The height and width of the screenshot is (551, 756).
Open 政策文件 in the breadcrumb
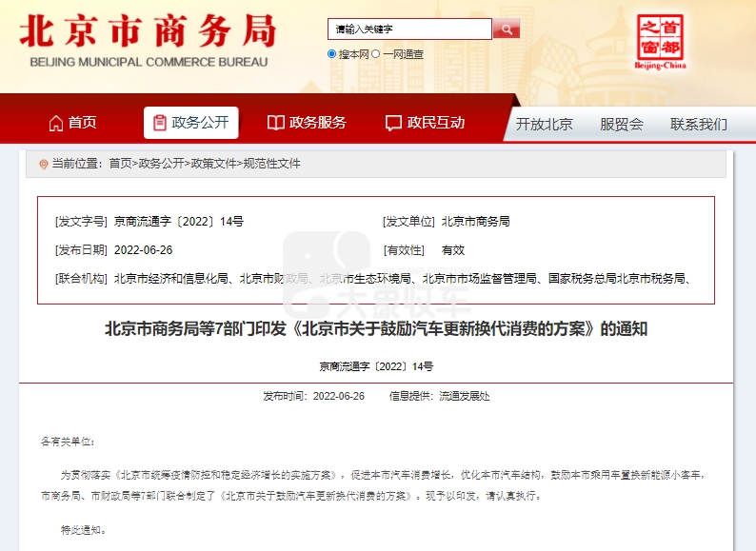tap(213, 164)
